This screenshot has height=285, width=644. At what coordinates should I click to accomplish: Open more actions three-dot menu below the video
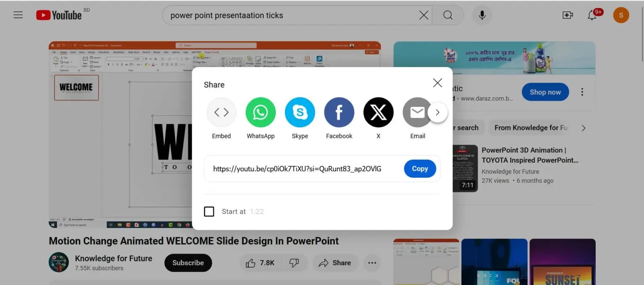[372, 263]
